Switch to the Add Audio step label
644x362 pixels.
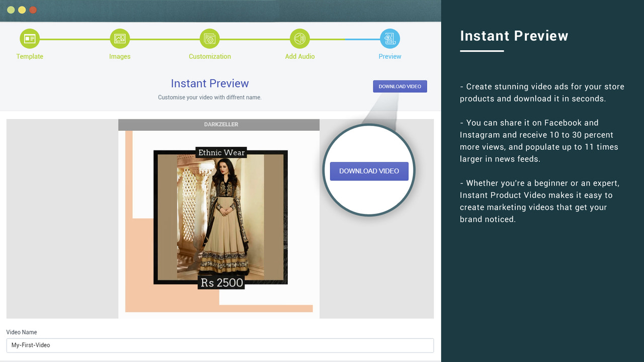coord(300,56)
